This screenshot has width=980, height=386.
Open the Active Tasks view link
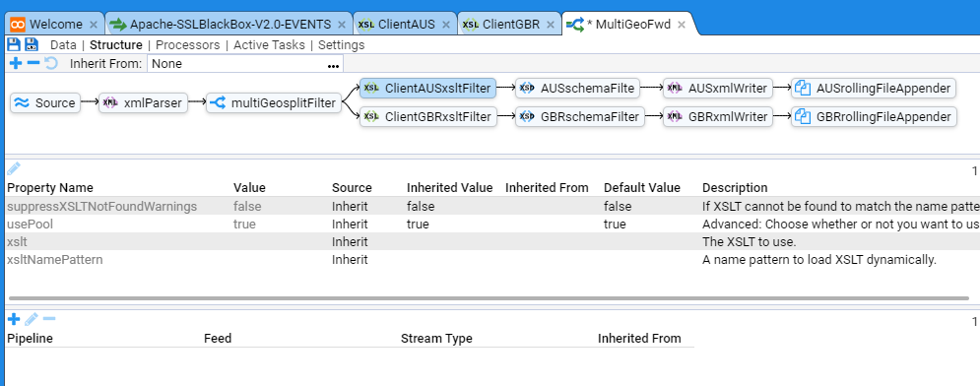point(269,45)
